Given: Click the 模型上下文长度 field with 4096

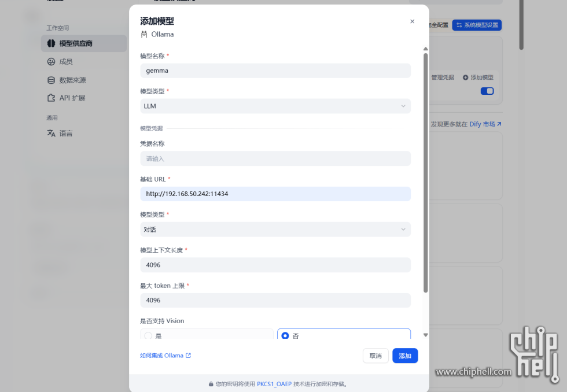Looking at the screenshot, I should point(275,265).
